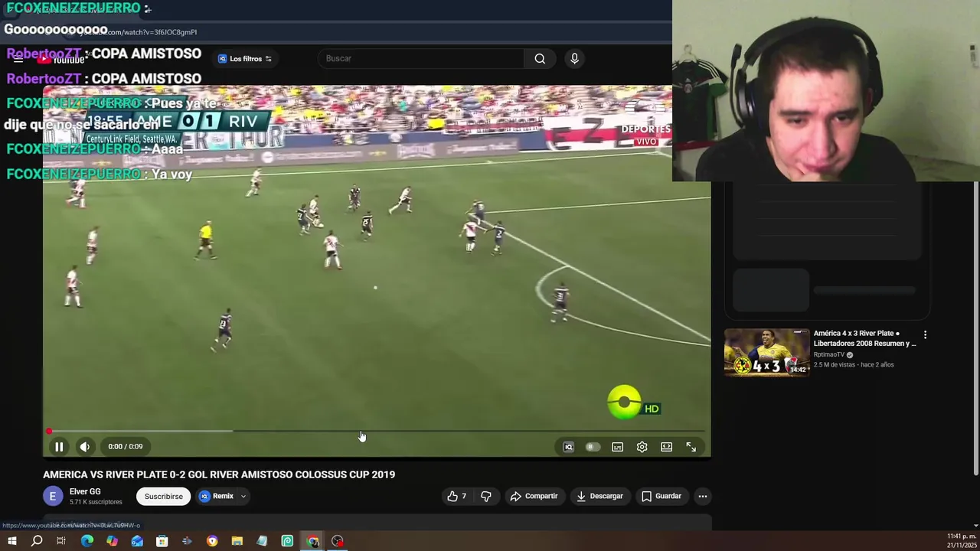Image resolution: width=980 pixels, height=551 pixels.
Task: Click the RptimaoTV channel name
Action: tap(828, 355)
